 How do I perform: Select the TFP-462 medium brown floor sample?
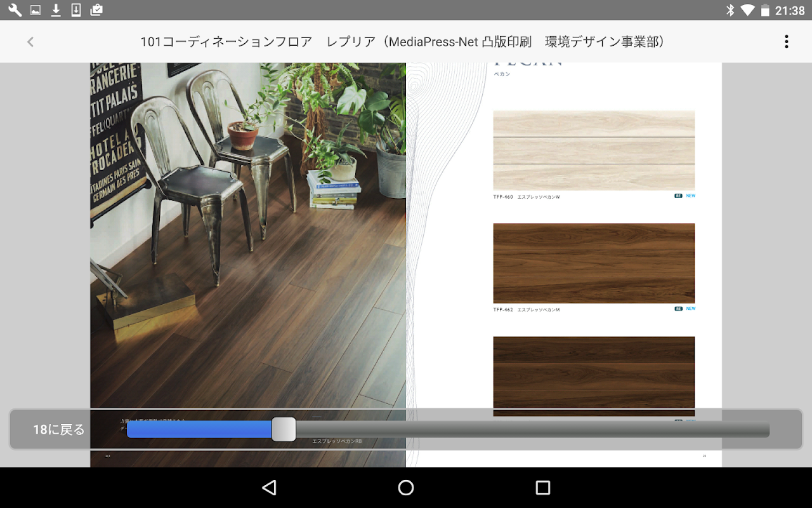(x=594, y=264)
